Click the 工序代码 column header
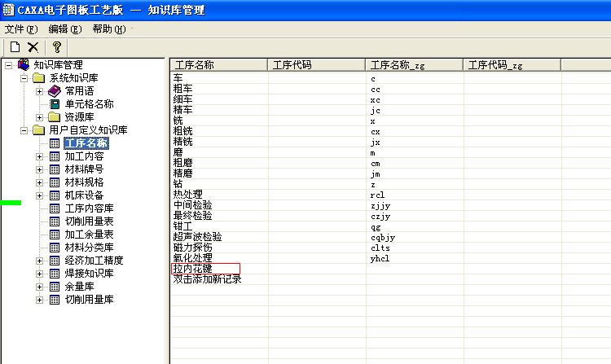This screenshot has width=611, height=364. (317, 65)
